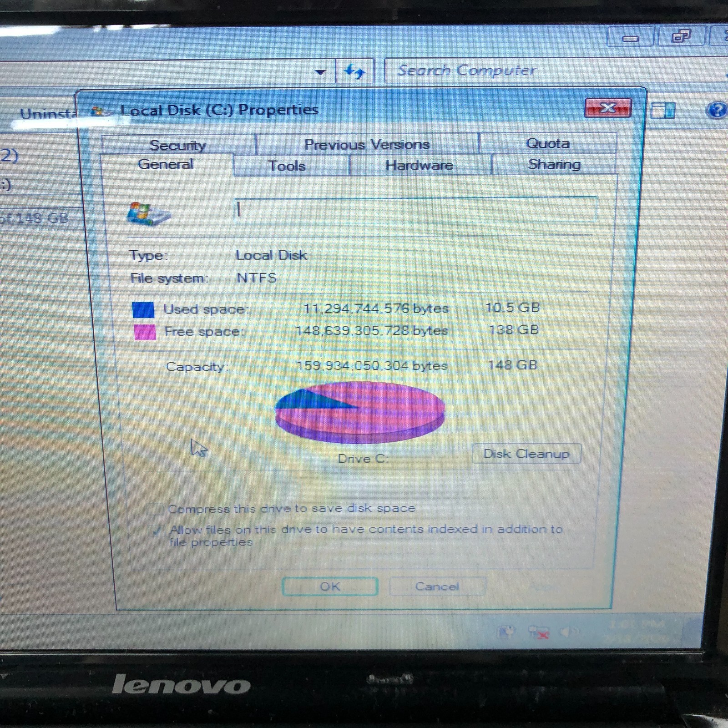This screenshot has height=728, width=728.
Task: Click the Local Disk type text
Action: [x=272, y=255]
